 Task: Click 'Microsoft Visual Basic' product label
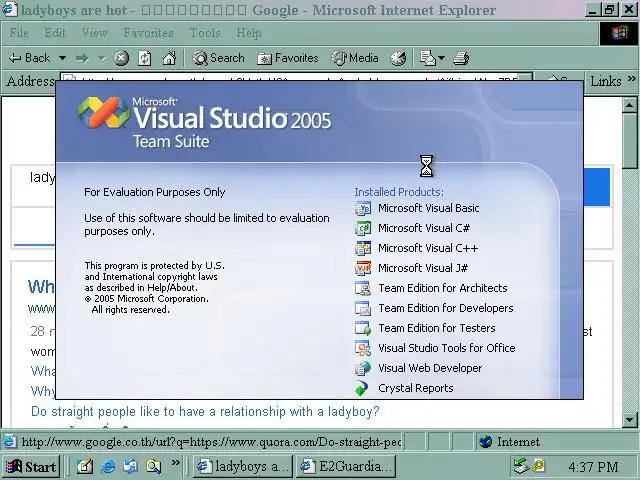coord(429,208)
